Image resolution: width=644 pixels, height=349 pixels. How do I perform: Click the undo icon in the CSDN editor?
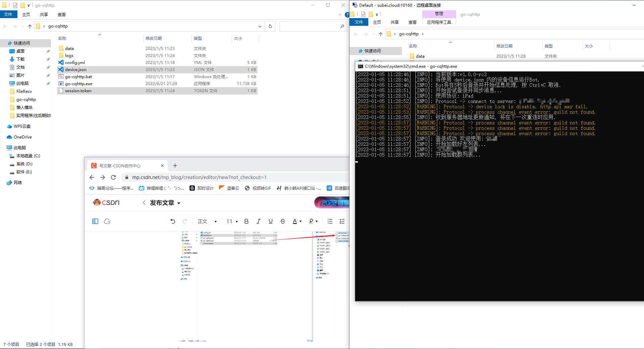172,221
